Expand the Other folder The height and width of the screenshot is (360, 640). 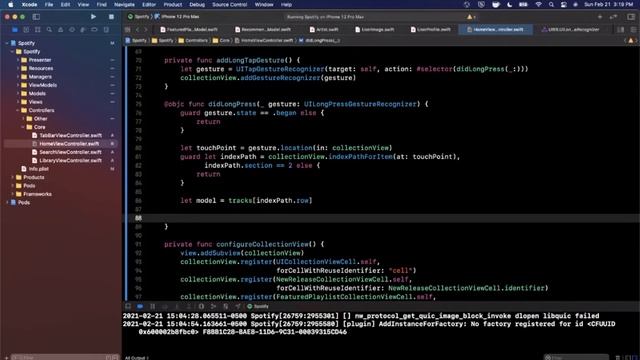click(x=24, y=119)
